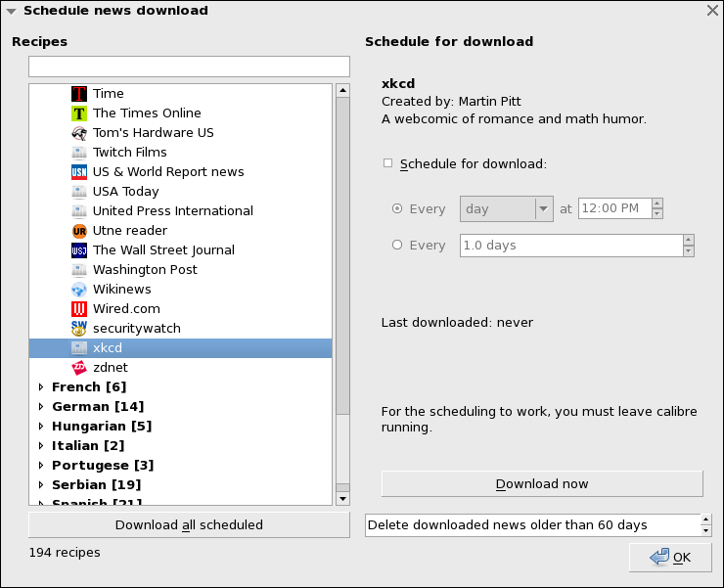Click the recipes search input field
The image size is (724, 588).
[189, 67]
